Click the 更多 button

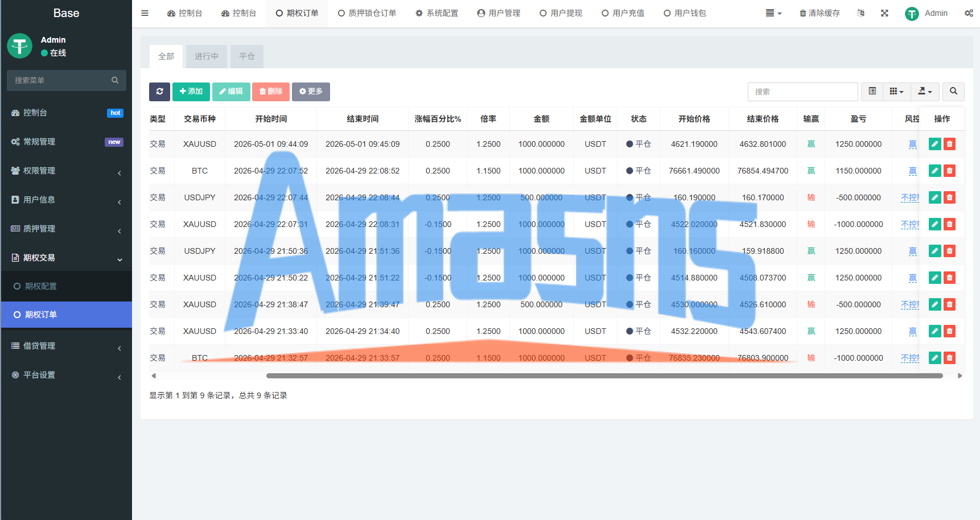point(311,92)
